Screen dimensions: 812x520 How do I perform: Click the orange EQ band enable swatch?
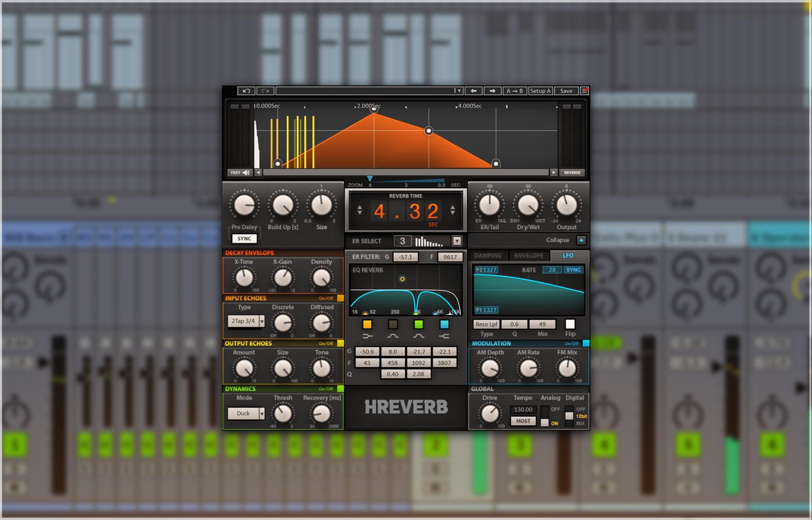pyautogui.click(x=367, y=325)
